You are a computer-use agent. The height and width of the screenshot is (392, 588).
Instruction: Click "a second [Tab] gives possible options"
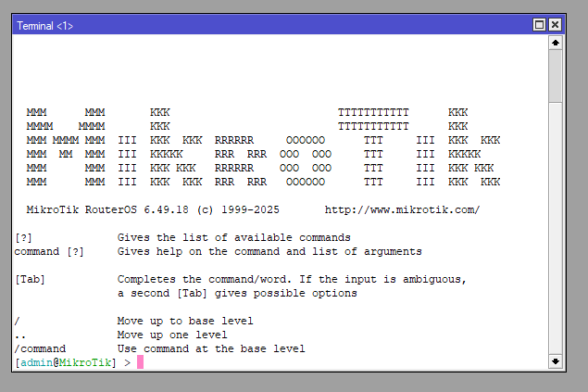237,294
